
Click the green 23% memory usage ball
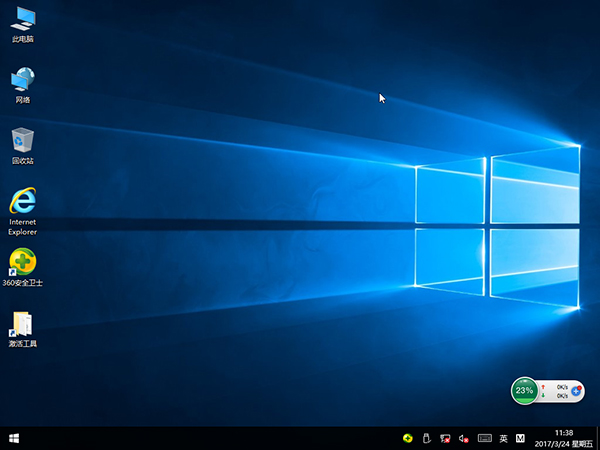tap(524, 391)
